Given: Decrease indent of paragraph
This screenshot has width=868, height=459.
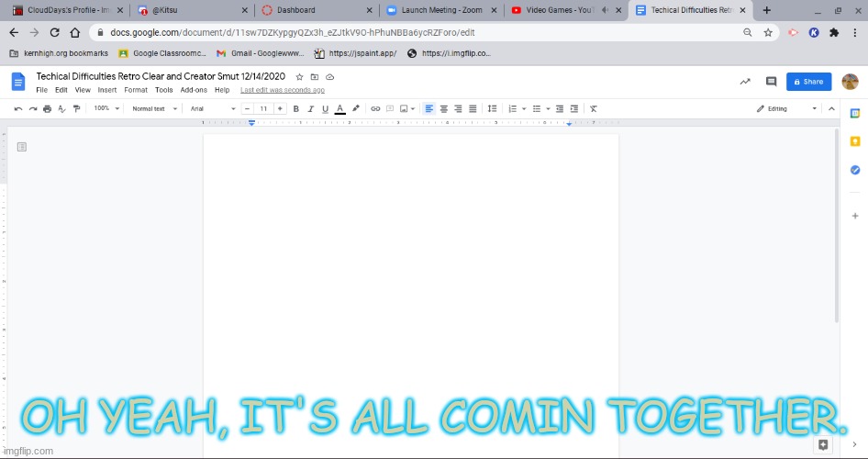Looking at the screenshot, I should 560,108.
